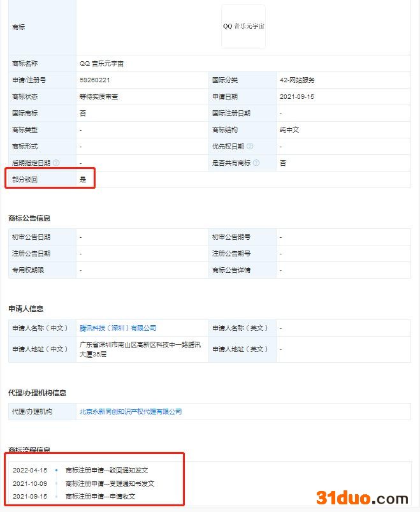This screenshot has height=512, width=420.
Task: Click the help icon next to 优先权日期
Action: coord(250,146)
